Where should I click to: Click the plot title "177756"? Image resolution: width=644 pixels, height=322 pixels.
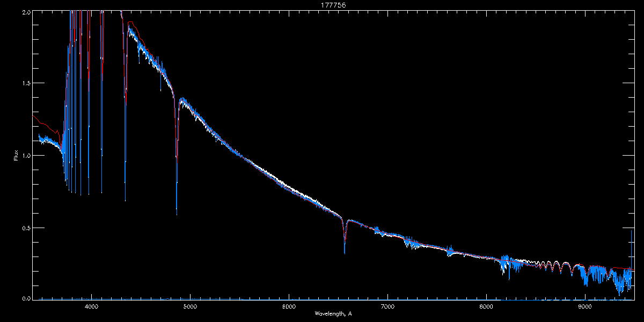[333, 5]
